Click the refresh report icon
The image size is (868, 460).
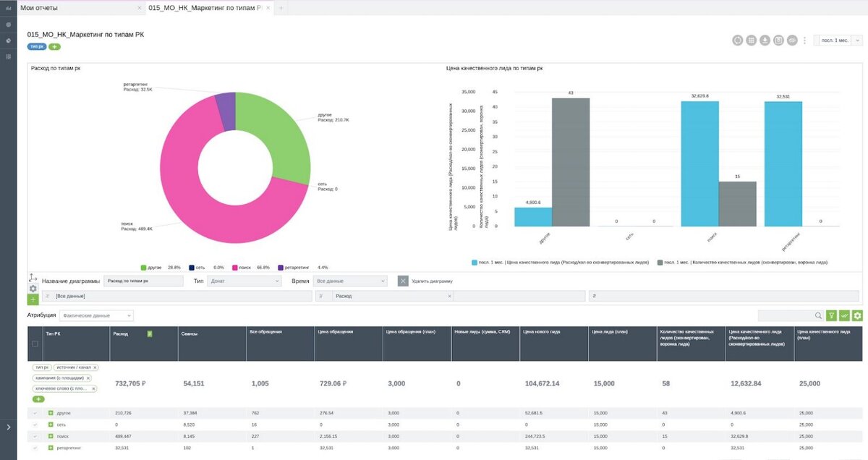click(x=738, y=41)
